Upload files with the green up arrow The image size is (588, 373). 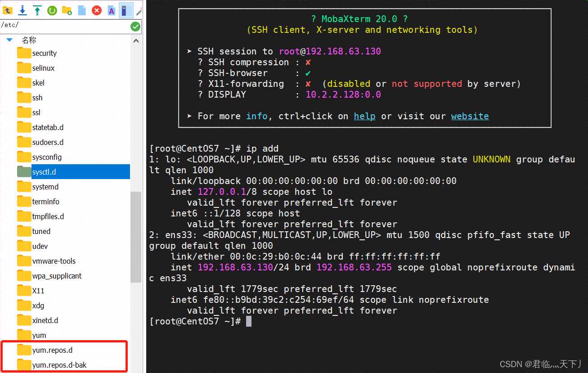(37, 10)
